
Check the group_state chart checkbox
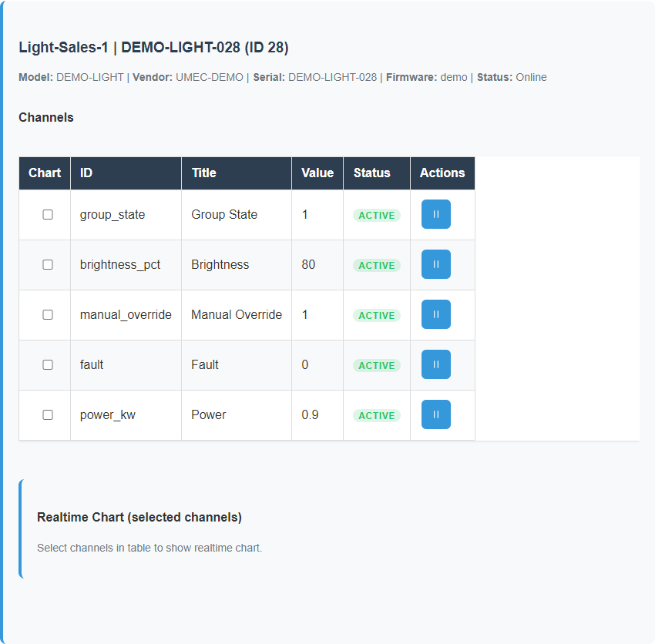click(x=47, y=214)
